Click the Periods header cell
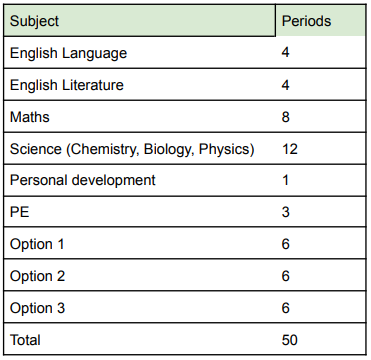This screenshot has height=360, width=371. point(321,21)
